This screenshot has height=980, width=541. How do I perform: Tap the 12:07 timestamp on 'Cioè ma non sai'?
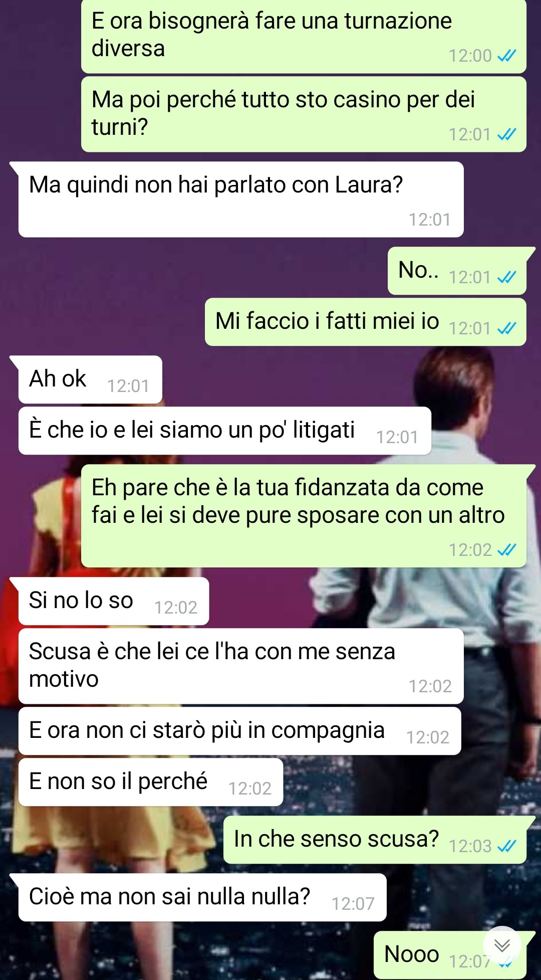pos(353,904)
